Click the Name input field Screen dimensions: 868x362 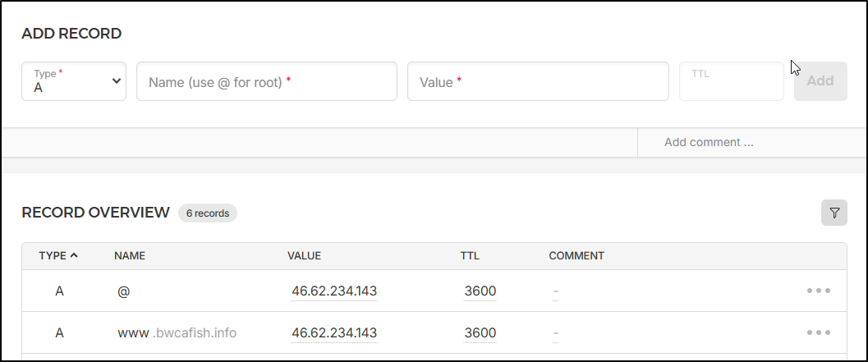point(266,81)
